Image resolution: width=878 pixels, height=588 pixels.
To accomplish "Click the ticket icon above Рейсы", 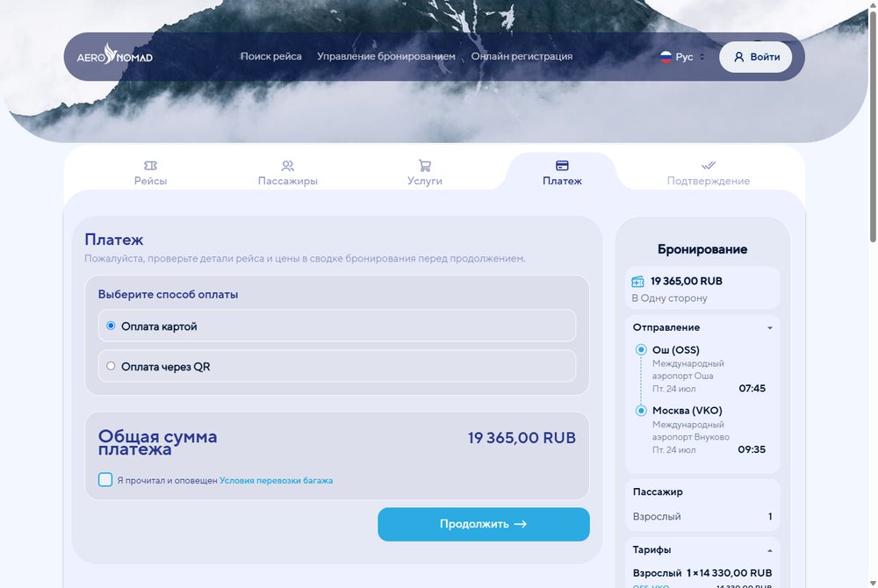I will [151, 165].
